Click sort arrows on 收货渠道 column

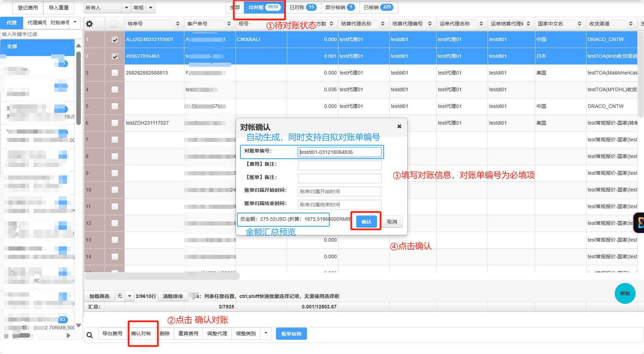631,24
